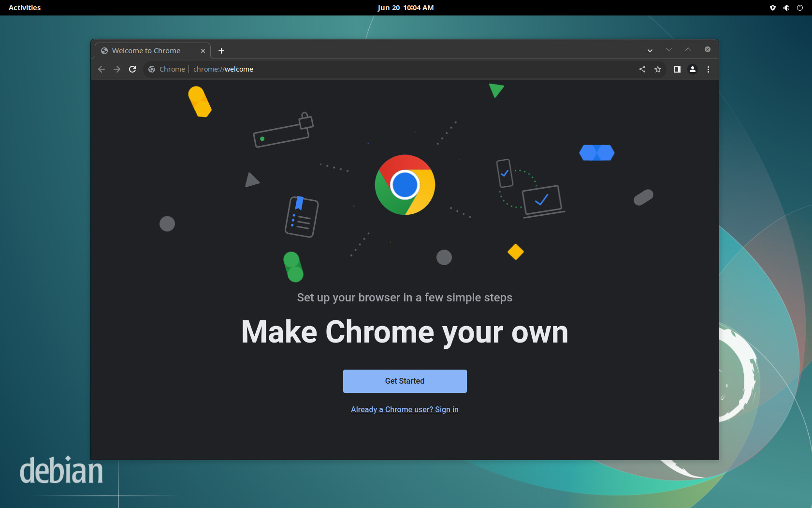This screenshot has height=508, width=812.
Task: Click the Get Started button
Action: point(405,381)
